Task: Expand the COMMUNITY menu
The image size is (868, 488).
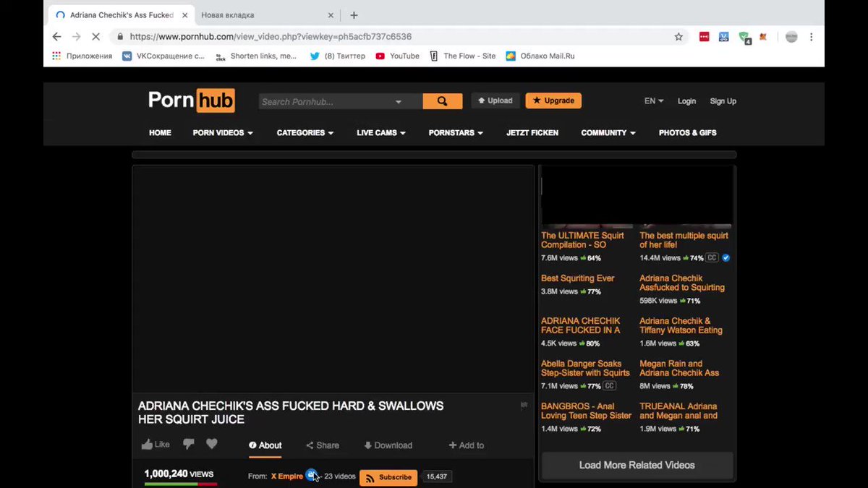Action: coord(608,133)
